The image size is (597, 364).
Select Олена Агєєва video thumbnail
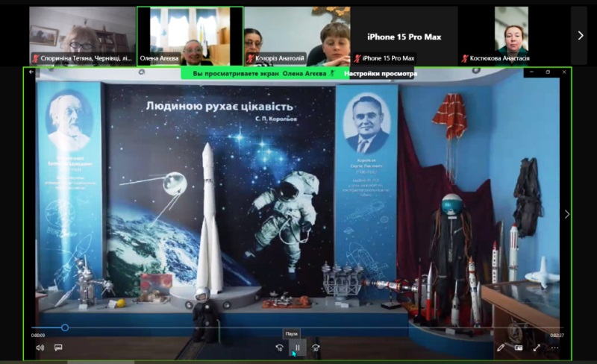click(190, 34)
